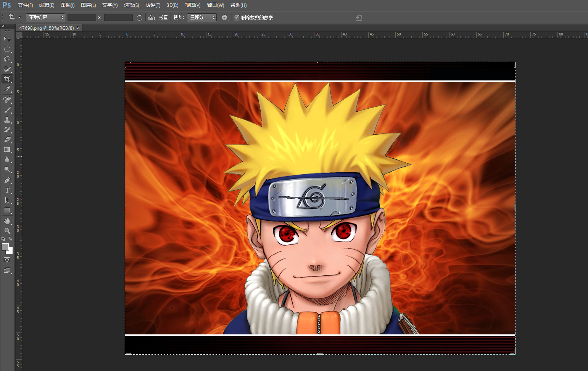
Task: Open the 帮助(H) menu
Action: 238,5
